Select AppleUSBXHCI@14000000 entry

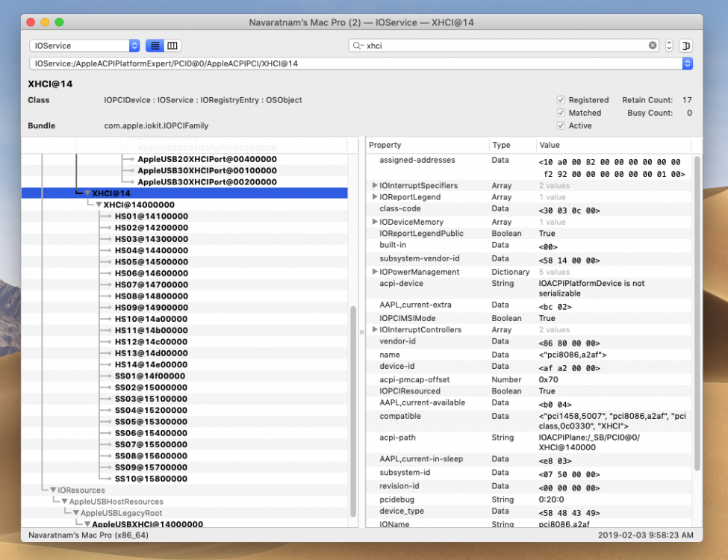coord(147,523)
